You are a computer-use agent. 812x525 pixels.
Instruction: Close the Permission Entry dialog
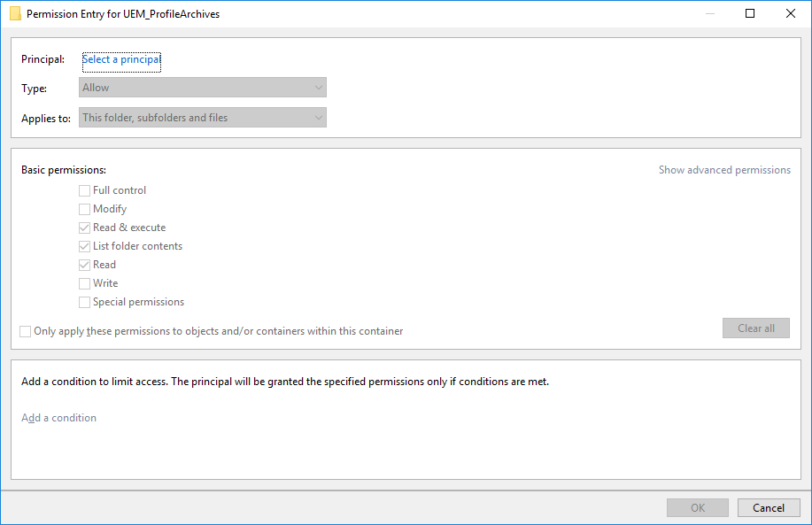[x=791, y=13]
